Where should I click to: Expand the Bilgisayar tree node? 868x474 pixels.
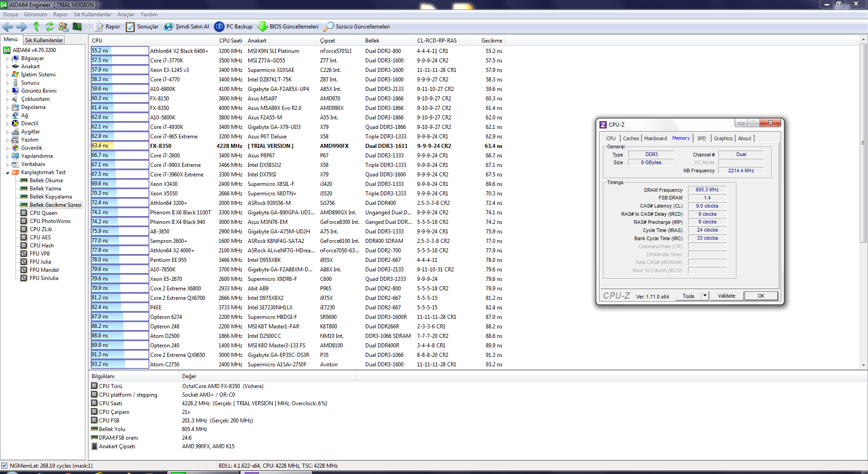(x=7, y=59)
